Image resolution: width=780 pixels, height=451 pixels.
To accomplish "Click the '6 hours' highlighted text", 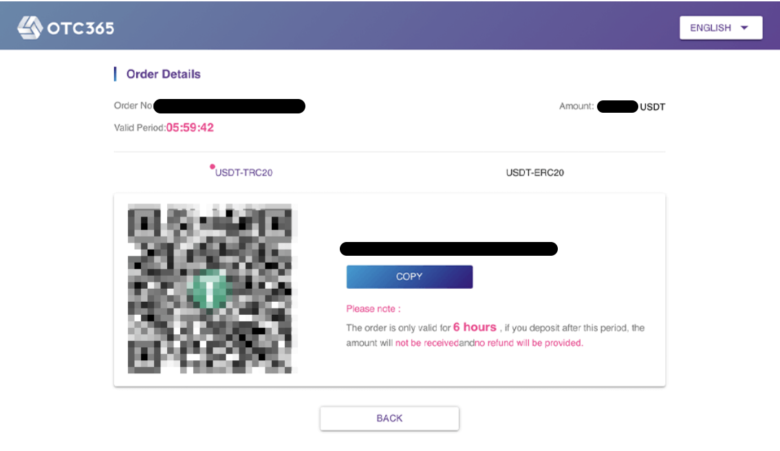I will (475, 327).
